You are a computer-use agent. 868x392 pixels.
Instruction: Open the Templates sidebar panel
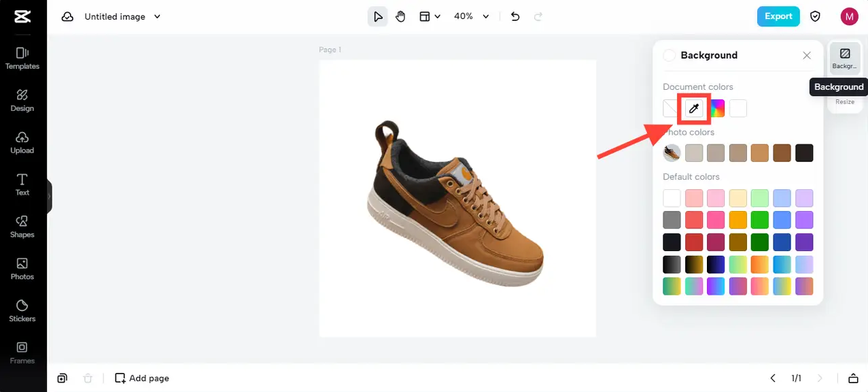(22, 59)
